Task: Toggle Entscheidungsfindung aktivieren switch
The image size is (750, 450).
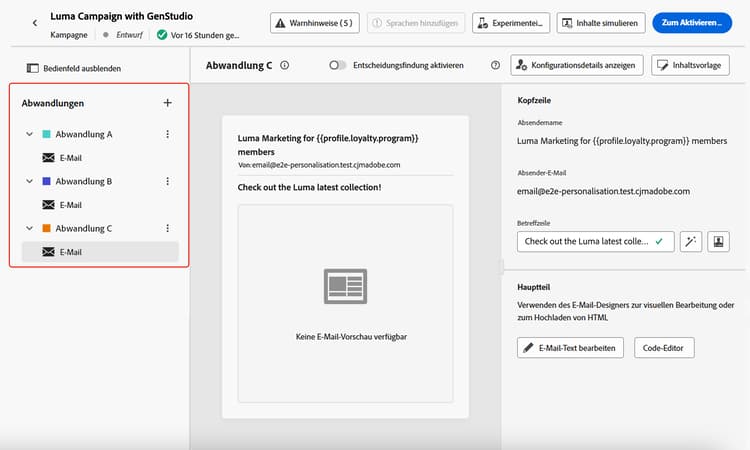Action: (337, 65)
